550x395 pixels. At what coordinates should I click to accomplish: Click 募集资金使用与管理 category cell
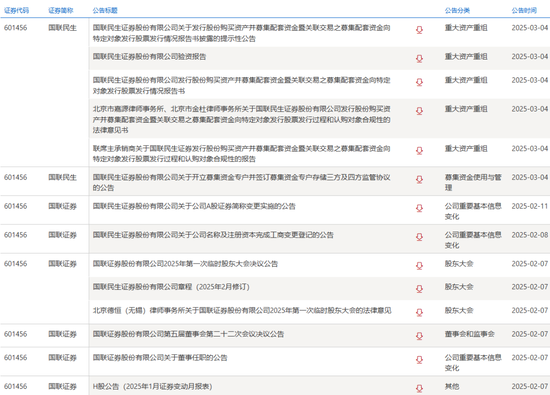click(473, 182)
